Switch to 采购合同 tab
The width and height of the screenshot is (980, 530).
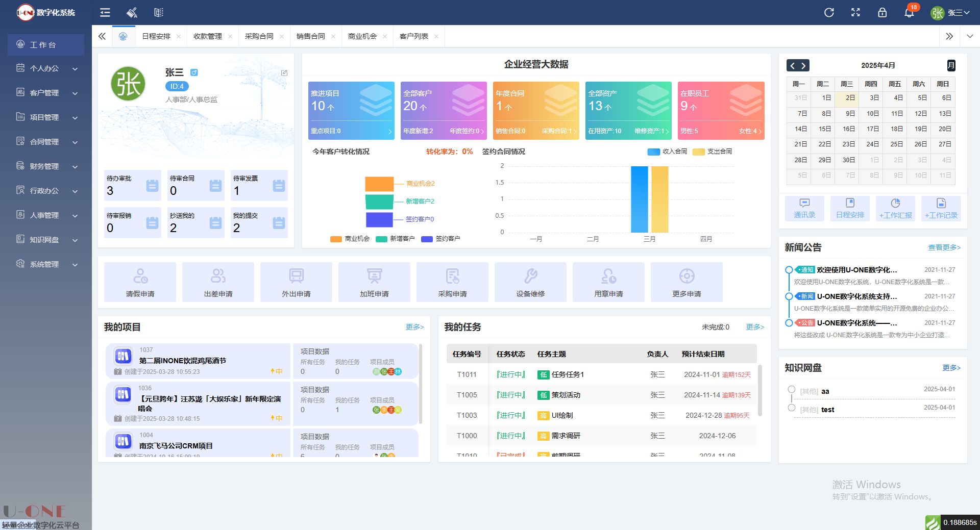pyautogui.click(x=259, y=36)
